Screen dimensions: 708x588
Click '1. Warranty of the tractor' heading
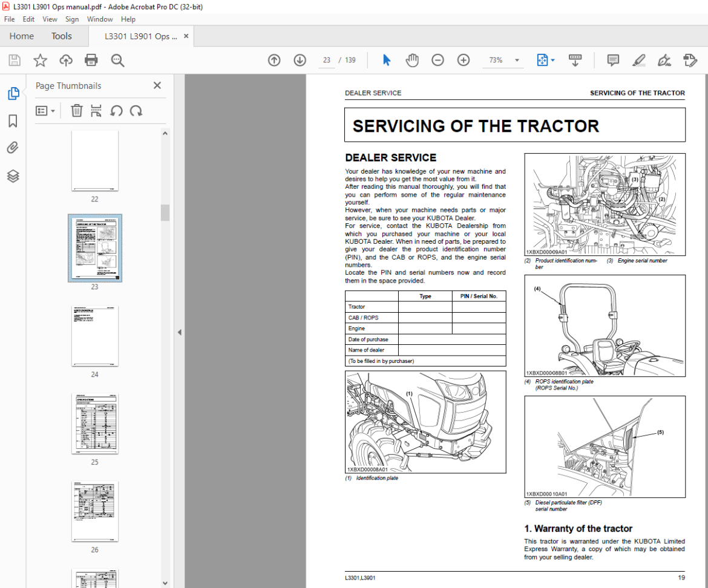coord(578,529)
